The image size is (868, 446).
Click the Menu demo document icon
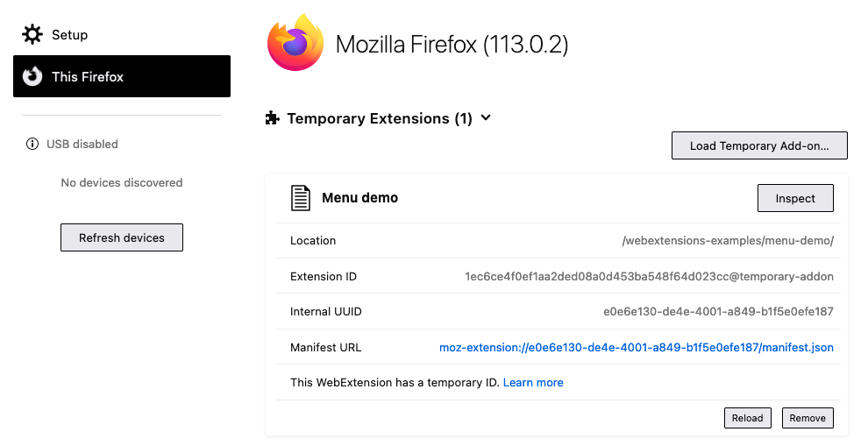click(x=301, y=198)
